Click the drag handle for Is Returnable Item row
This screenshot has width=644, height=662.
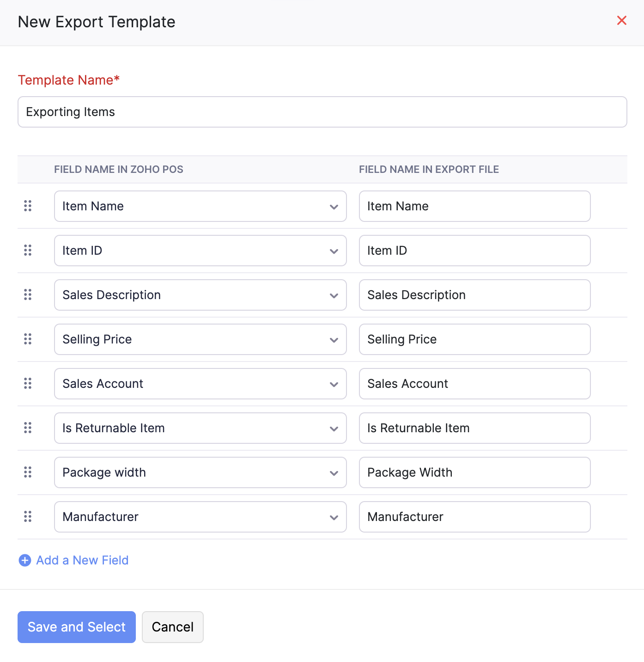click(28, 428)
